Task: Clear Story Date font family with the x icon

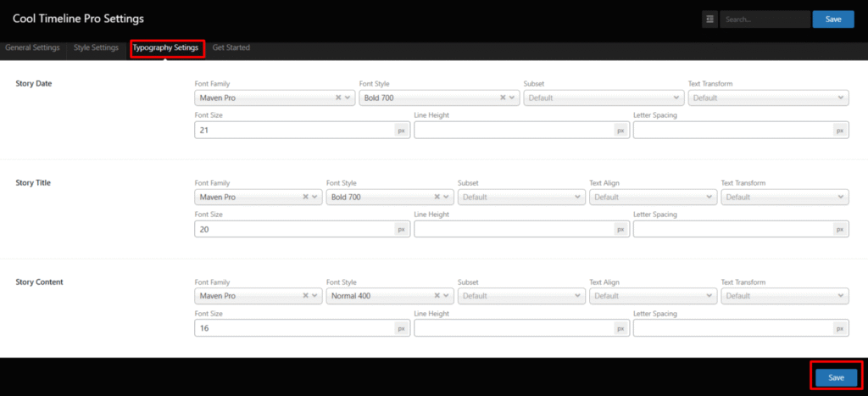Action: [x=338, y=98]
